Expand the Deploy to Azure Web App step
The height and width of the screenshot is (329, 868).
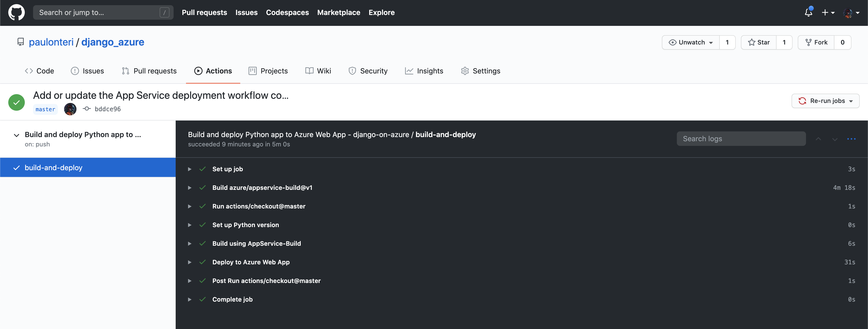pyautogui.click(x=189, y=262)
